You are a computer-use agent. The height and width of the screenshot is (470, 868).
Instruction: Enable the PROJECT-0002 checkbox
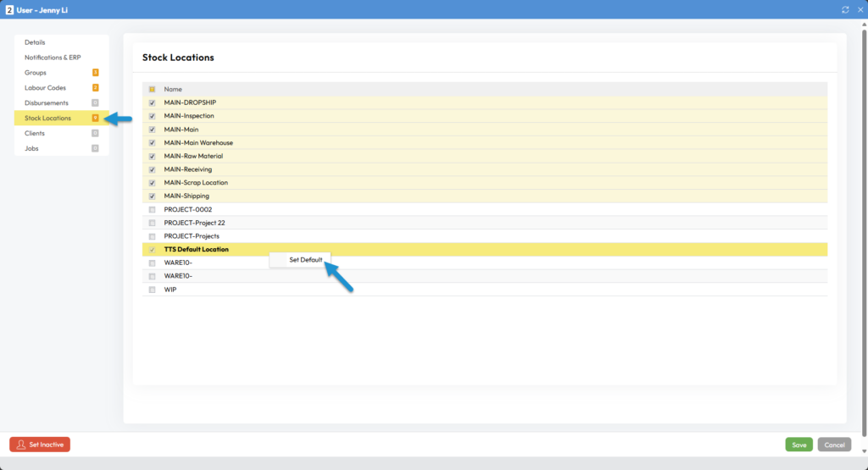pyautogui.click(x=152, y=209)
